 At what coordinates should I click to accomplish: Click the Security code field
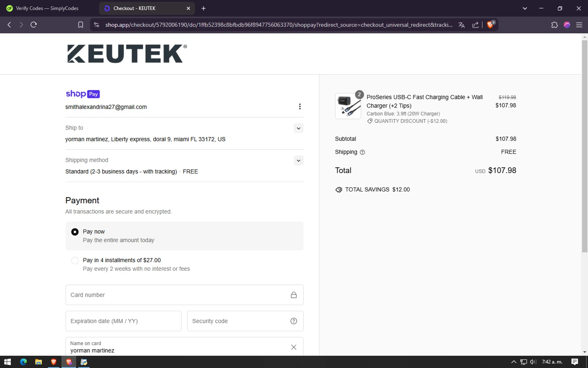(x=245, y=321)
